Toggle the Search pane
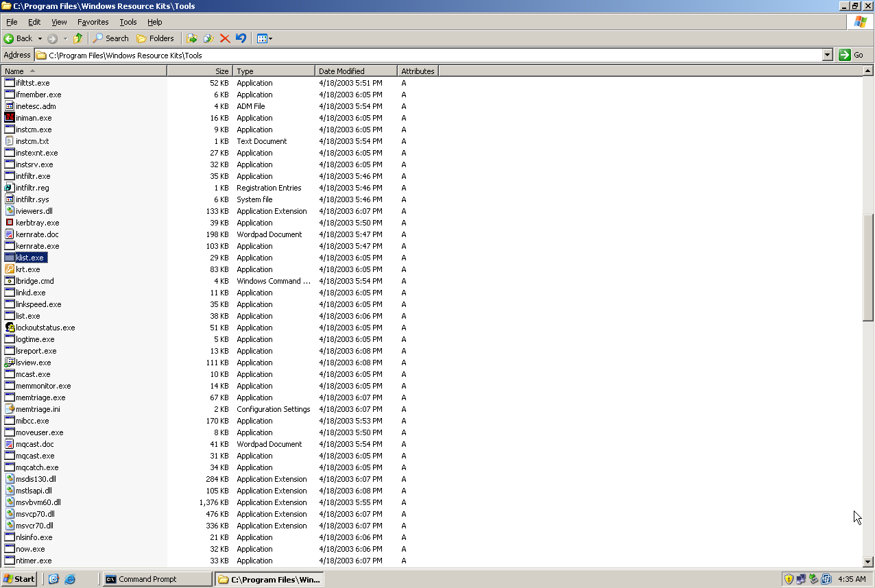875x588 pixels. (x=110, y=38)
